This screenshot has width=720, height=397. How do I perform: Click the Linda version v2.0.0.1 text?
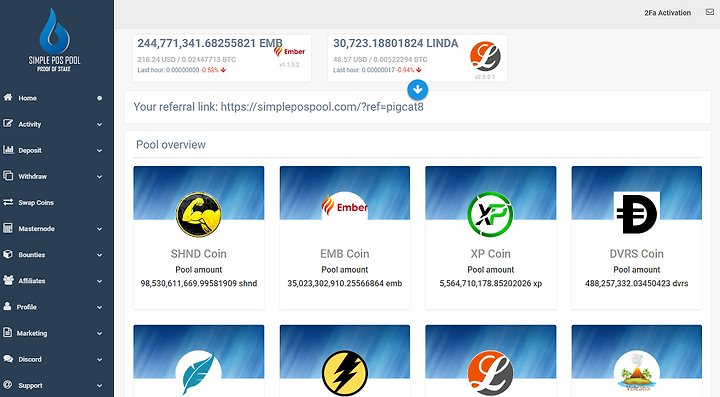click(485, 77)
